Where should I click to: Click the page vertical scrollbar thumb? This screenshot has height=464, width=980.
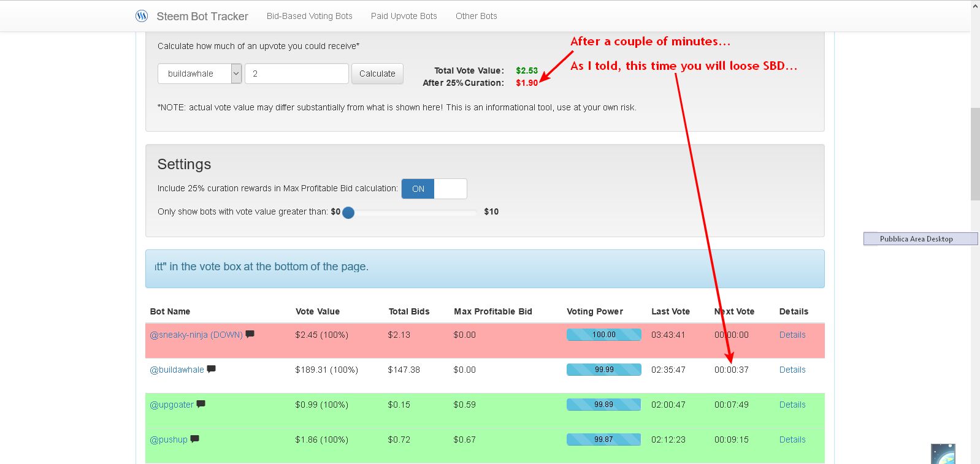975,154
